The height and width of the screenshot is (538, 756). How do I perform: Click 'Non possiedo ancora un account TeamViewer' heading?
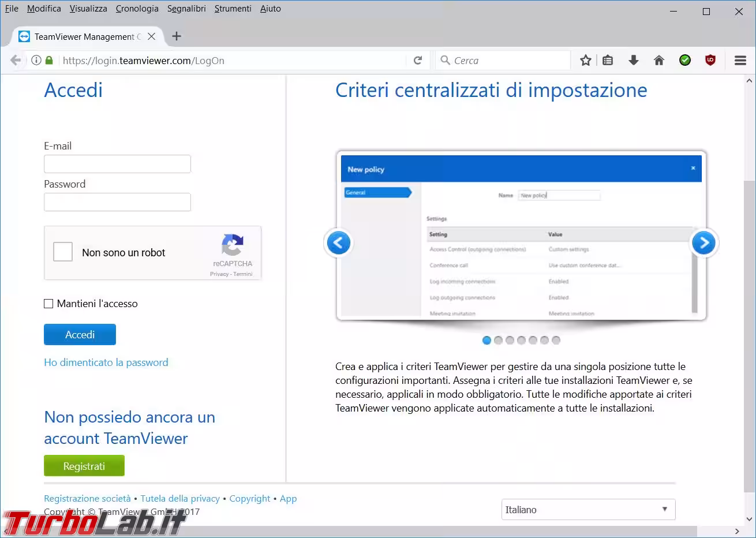[129, 428]
